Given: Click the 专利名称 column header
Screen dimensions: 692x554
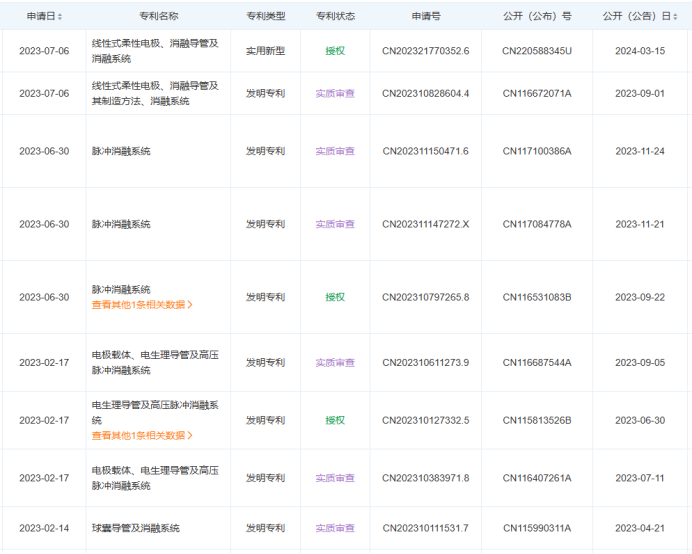Looking at the screenshot, I should (158, 17).
